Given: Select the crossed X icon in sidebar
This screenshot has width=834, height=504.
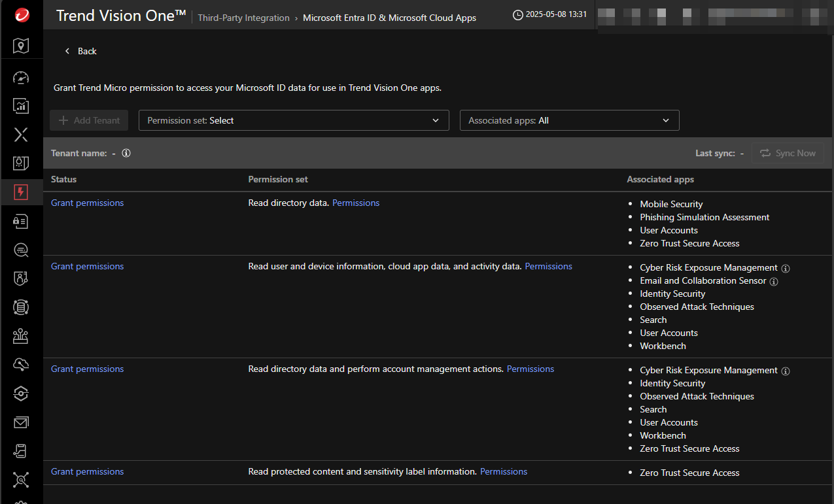Looking at the screenshot, I should [x=21, y=135].
